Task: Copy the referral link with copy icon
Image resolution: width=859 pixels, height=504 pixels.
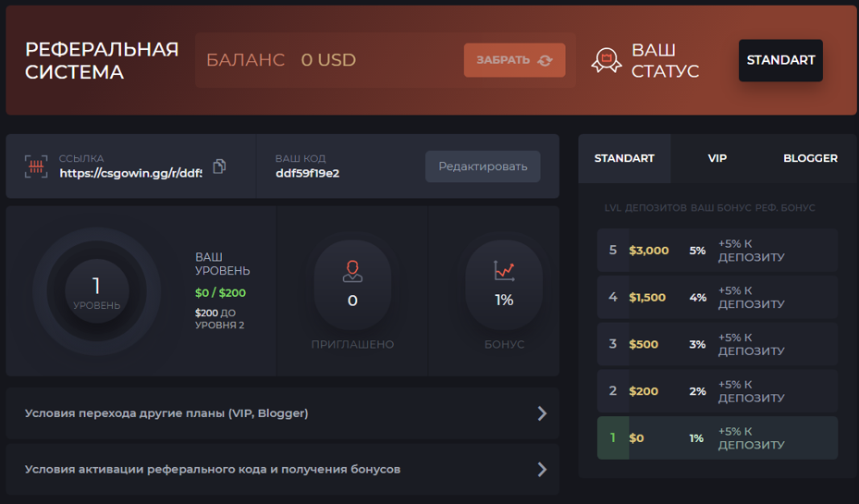Action: [220, 166]
